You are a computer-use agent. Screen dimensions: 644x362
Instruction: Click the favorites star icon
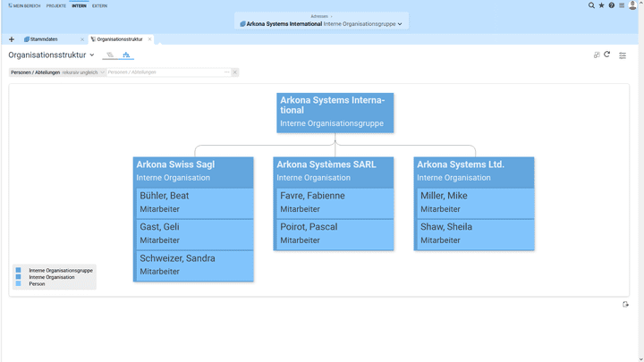(x=601, y=5)
